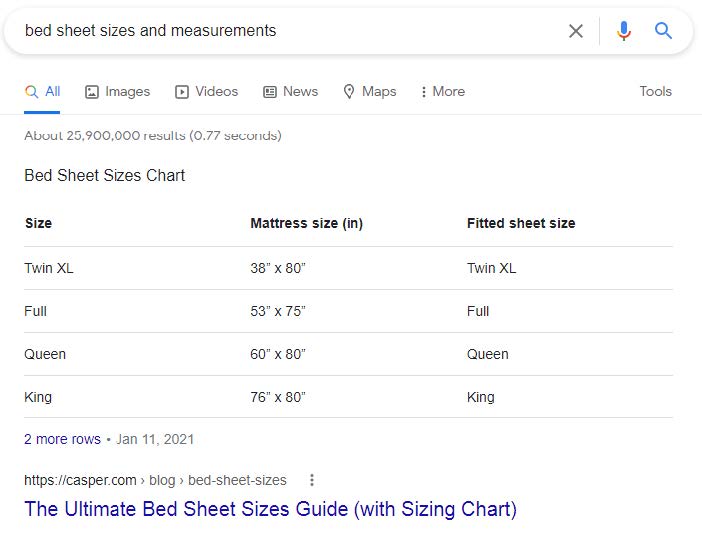The height and width of the screenshot is (537, 702).
Task: Click the About 25,900,000 results text
Action: 153,136
